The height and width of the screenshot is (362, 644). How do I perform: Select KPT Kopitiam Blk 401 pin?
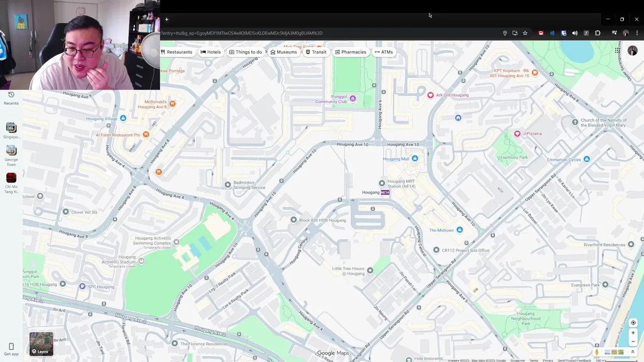pos(535,72)
